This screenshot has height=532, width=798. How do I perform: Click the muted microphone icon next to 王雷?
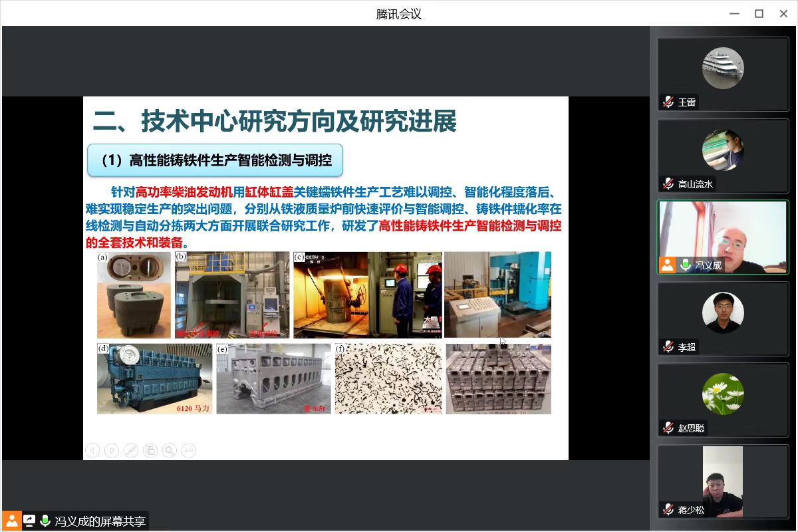point(668,102)
